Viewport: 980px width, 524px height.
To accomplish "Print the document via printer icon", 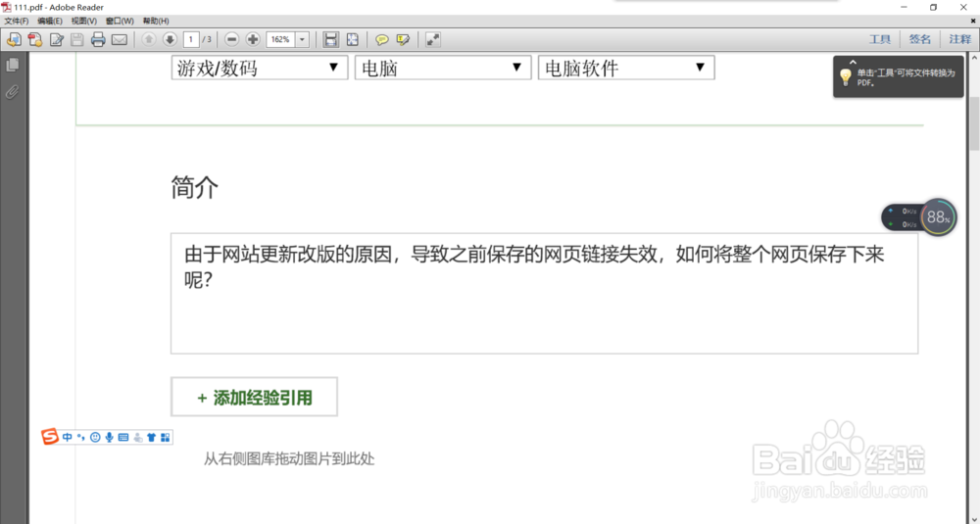I will [x=98, y=40].
